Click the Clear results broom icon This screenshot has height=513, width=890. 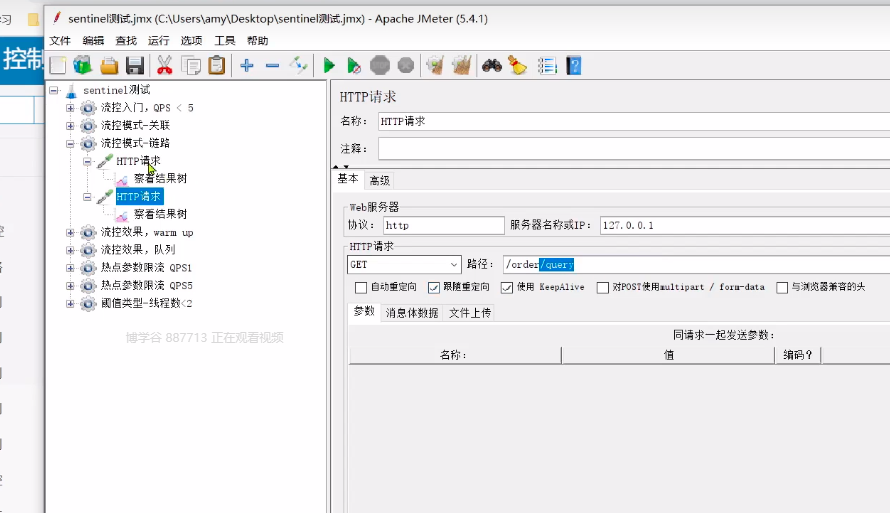click(435, 66)
